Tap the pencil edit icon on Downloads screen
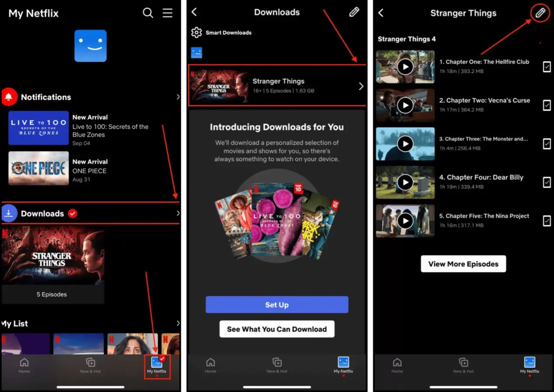The image size is (554, 392). pos(354,12)
